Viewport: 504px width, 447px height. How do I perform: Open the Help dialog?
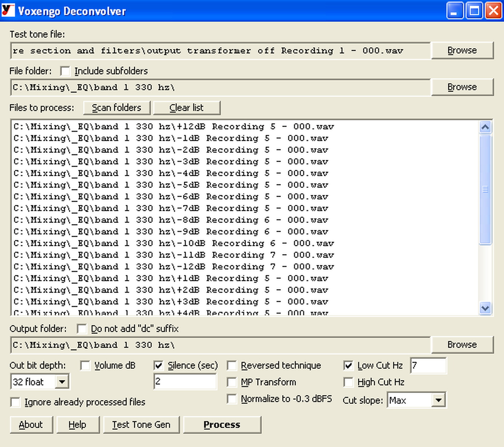pyautogui.click(x=78, y=424)
